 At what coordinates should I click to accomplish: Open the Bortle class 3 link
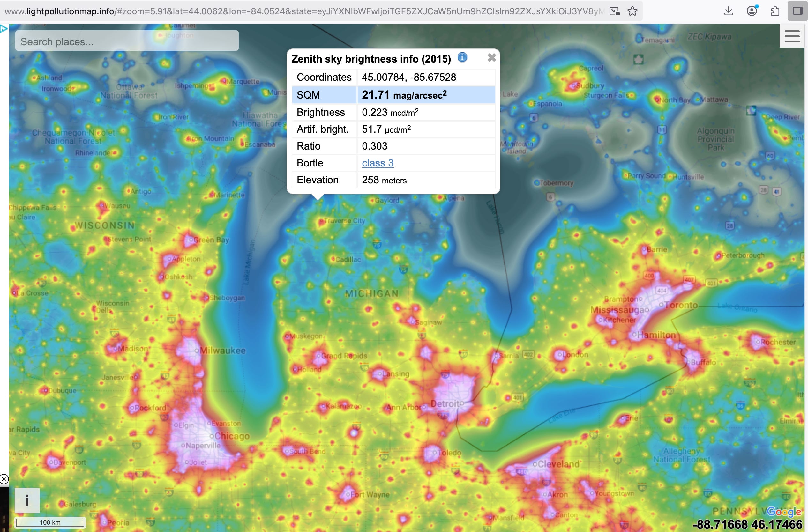click(378, 163)
